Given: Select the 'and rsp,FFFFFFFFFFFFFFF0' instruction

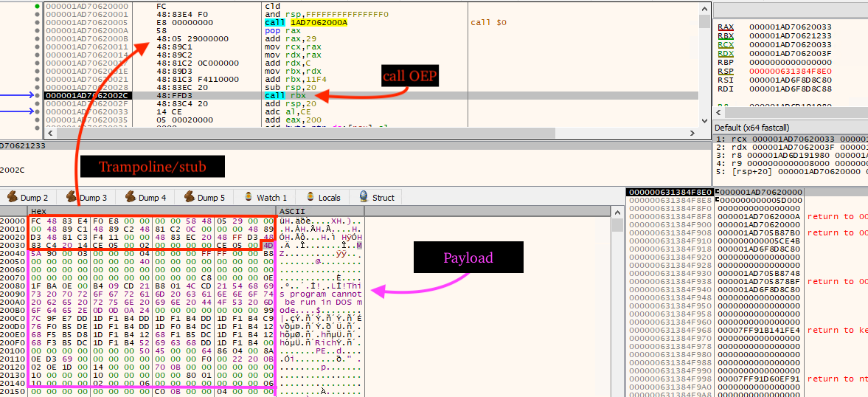Looking at the screenshot, I should [327, 15].
